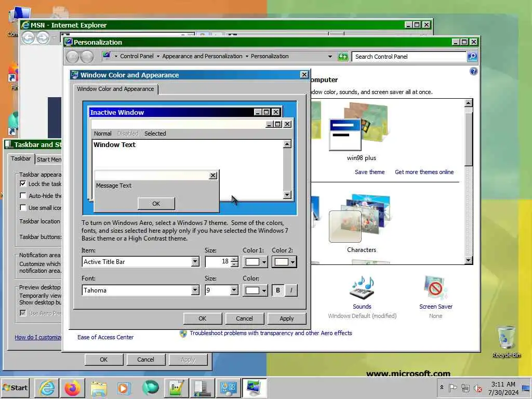This screenshot has height=399, width=532.
Task: Open the Recycle Bin desktop icon
Action: 506,341
